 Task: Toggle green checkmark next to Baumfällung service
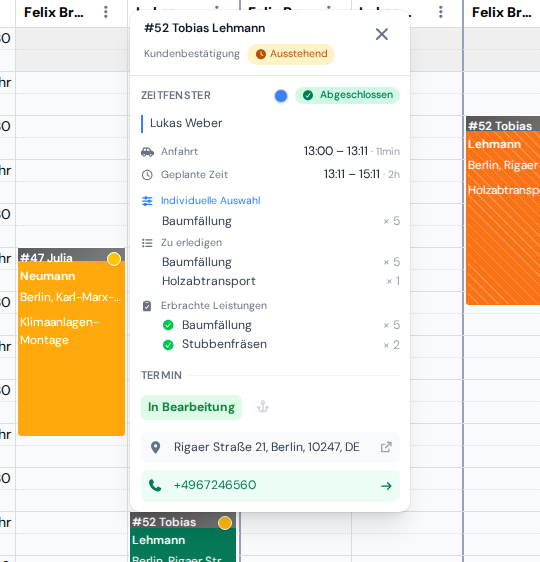click(x=168, y=325)
